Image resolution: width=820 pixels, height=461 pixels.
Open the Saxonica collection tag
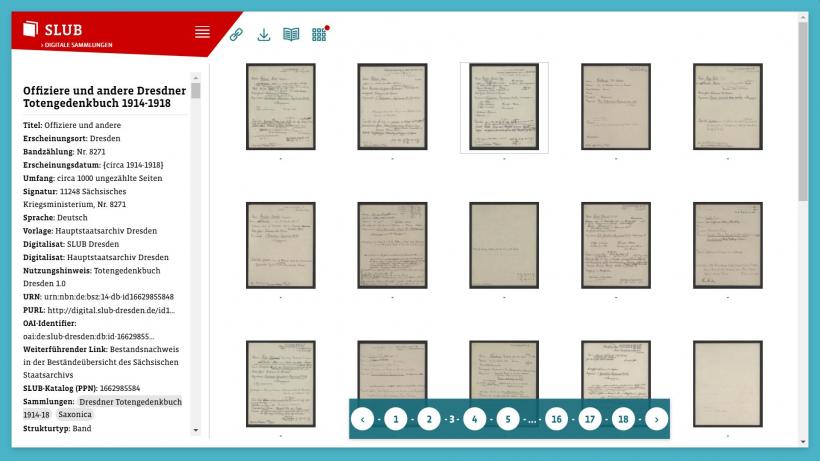click(x=75, y=414)
